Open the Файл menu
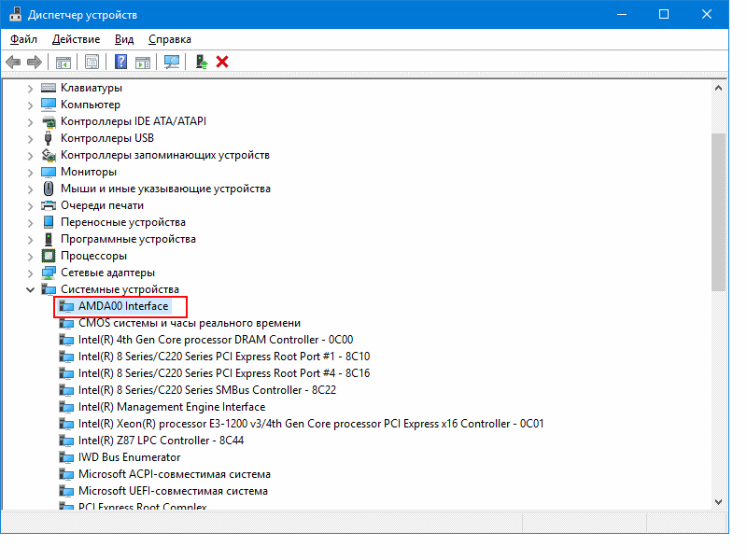747x560 pixels. 23,39
